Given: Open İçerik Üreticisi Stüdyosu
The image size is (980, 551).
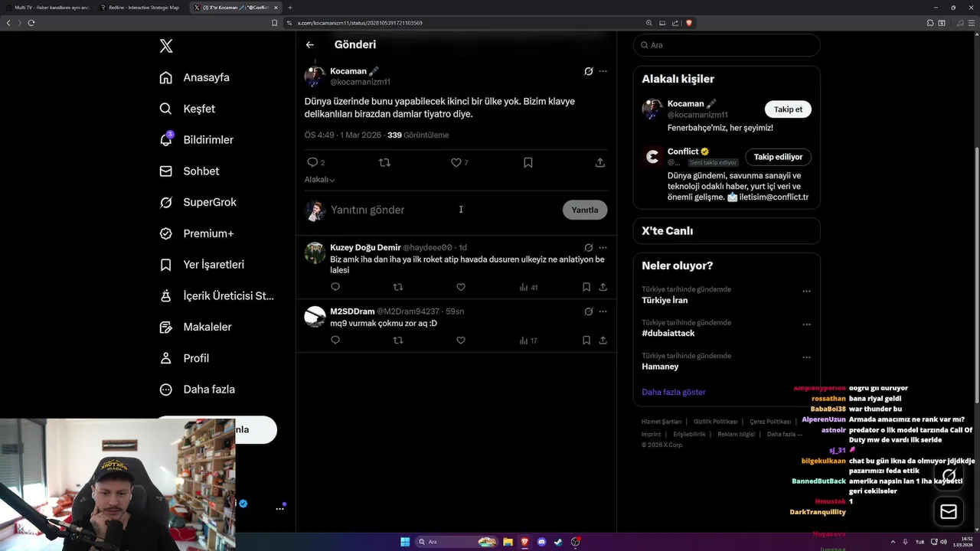Looking at the screenshot, I should tap(217, 296).
